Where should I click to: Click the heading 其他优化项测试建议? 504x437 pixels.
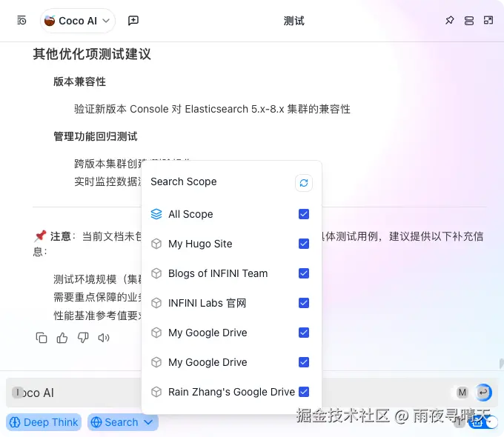click(92, 54)
